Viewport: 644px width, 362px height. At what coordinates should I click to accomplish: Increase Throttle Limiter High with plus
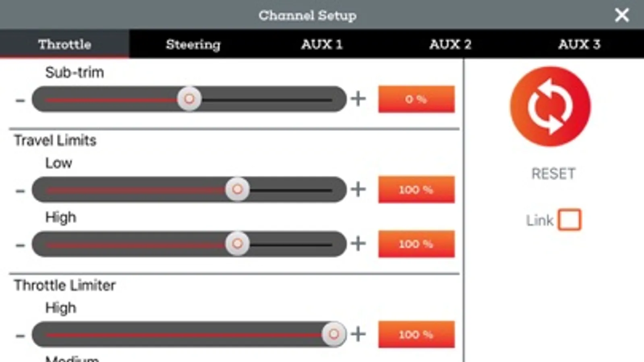358,334
